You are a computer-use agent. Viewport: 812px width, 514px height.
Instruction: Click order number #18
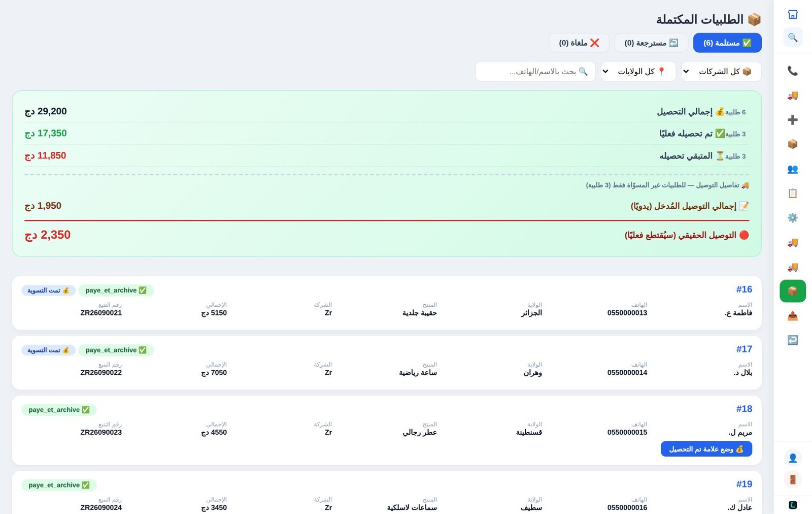click(x=744, y=409)
